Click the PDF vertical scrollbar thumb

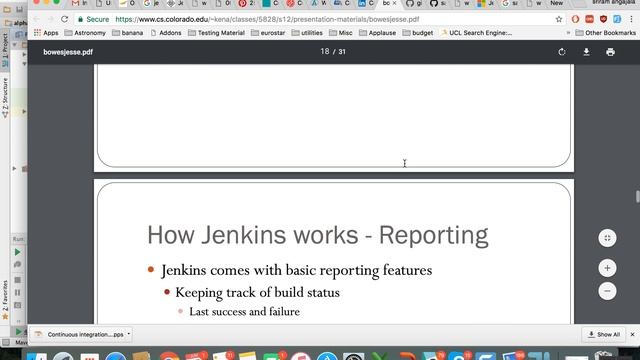click(x=638, y=196)
